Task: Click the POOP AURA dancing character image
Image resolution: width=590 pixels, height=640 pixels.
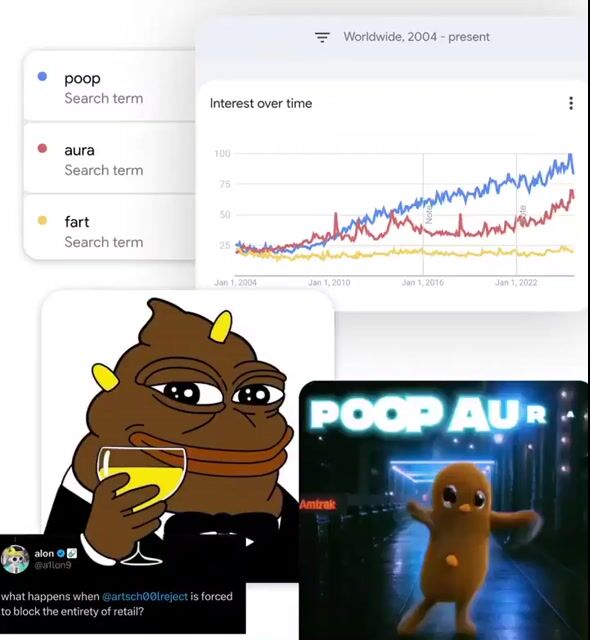Action: pyautogui.click(x=444, y=510)
